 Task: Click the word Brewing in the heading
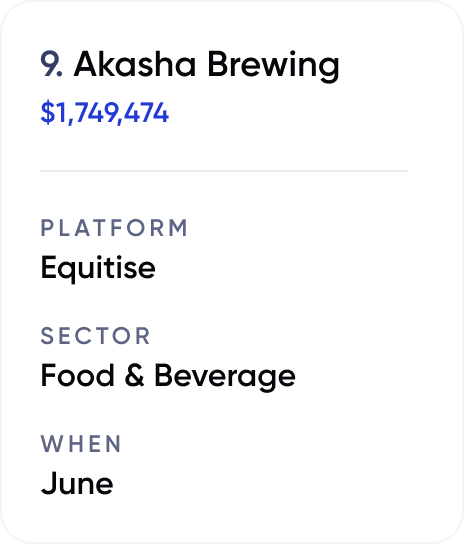273,66
